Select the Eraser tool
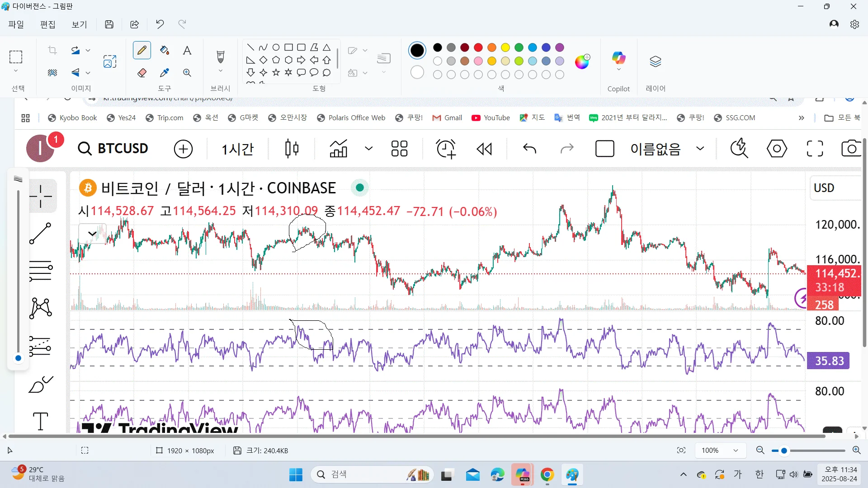Screen dimensions: 868x488 point(142,73)
